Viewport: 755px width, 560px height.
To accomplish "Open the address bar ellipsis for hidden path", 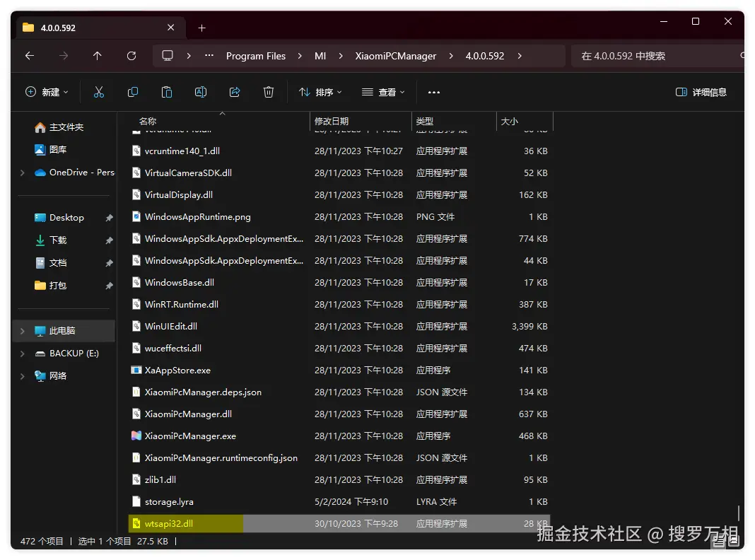I will pos(209,56).
